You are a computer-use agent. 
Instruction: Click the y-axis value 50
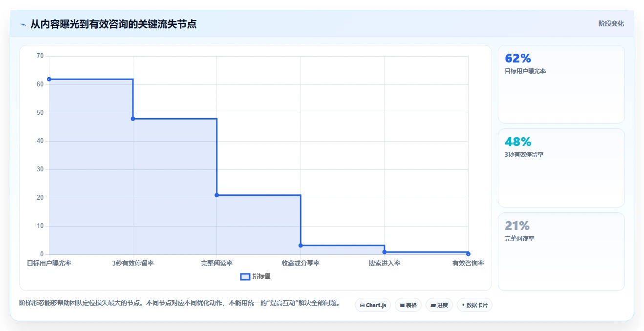coord(40,113)
